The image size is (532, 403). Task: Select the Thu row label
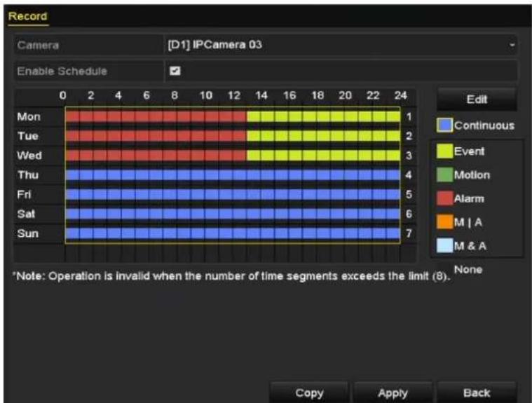[28, 175]
